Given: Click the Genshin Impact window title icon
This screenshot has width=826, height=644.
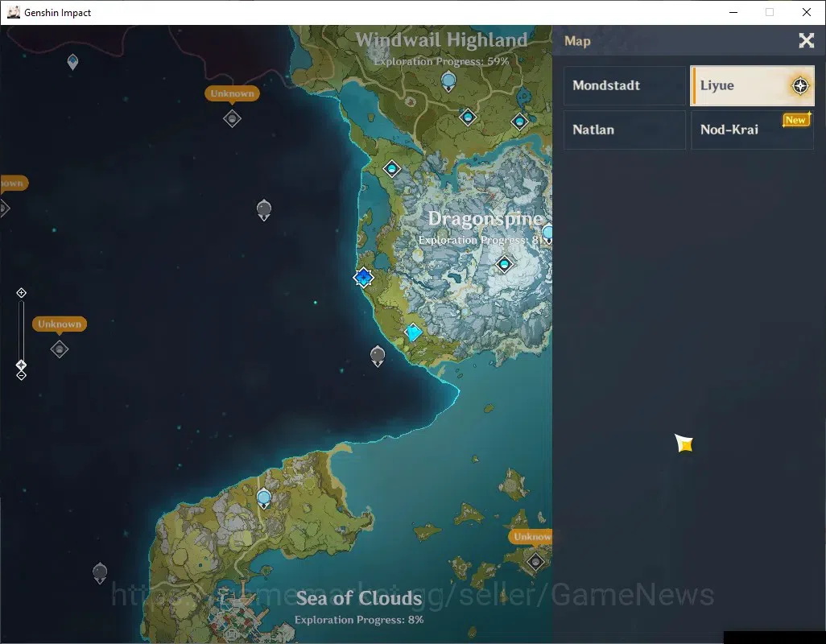Looking at the screenshot, I should coord(14,12).
